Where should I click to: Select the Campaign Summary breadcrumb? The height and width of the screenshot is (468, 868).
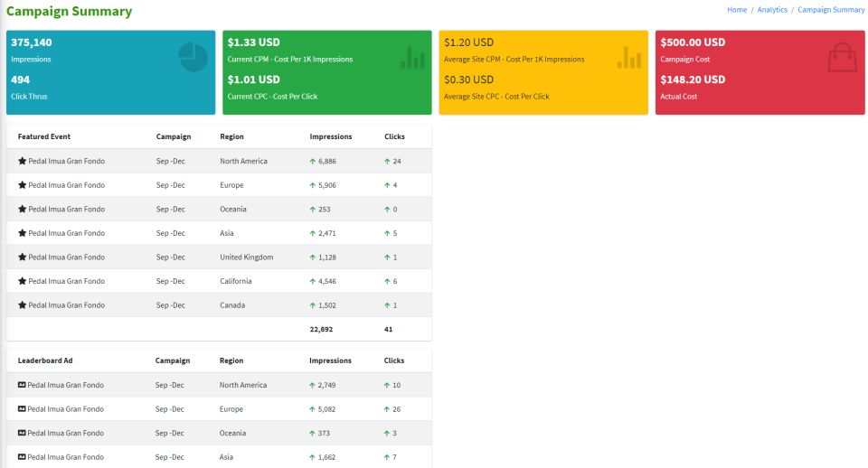click(831, 10)
